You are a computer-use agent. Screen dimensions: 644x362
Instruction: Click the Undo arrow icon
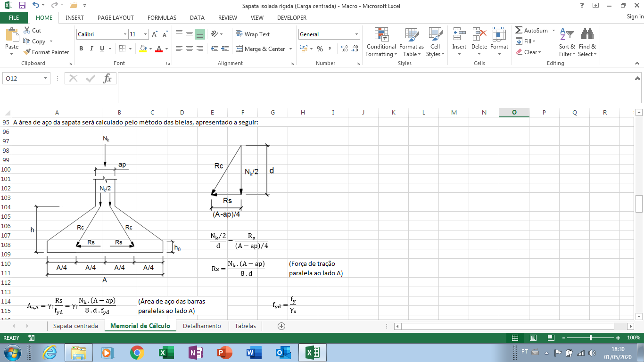coord(36,6)
